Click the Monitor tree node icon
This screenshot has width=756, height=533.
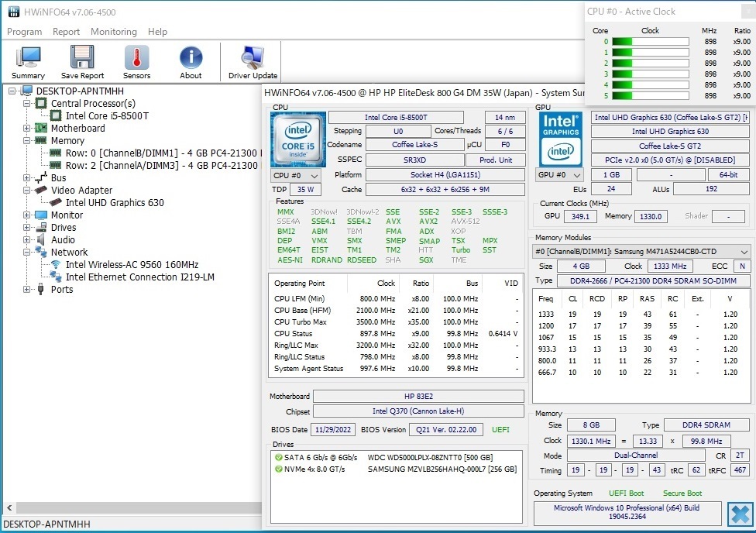point(42,215)
